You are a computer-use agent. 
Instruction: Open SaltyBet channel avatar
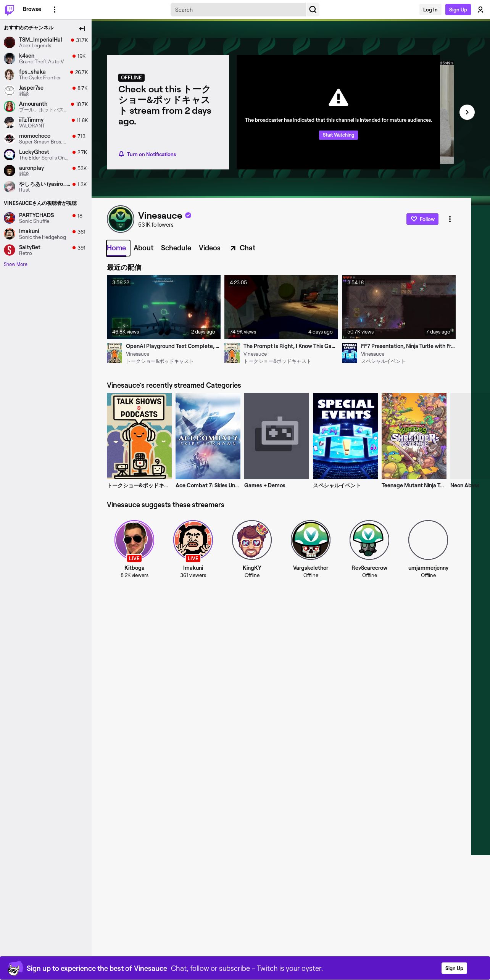click(x=10, y=250)
